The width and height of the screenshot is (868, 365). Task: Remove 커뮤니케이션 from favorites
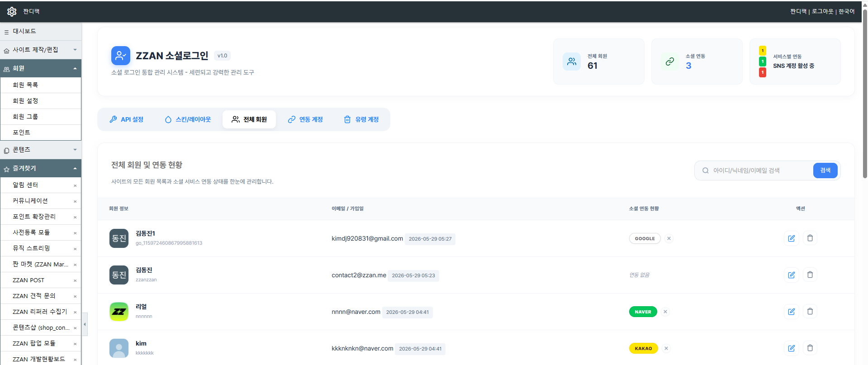click(x=75, y=201)
